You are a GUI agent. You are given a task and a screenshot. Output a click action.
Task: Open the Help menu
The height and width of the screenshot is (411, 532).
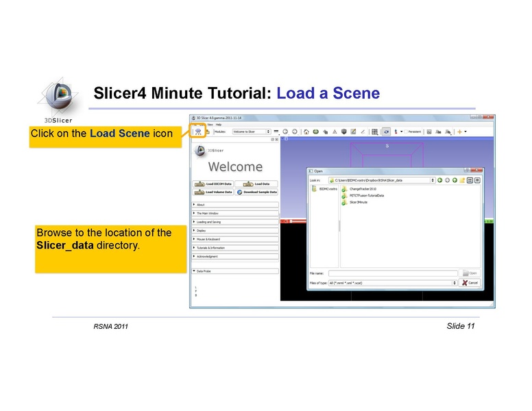[x=219, y=125]
